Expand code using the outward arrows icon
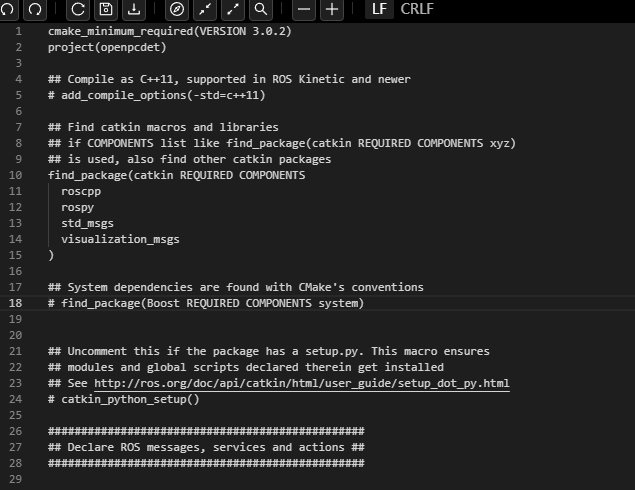This screenshot has width=635, height=490. point(233,9)
